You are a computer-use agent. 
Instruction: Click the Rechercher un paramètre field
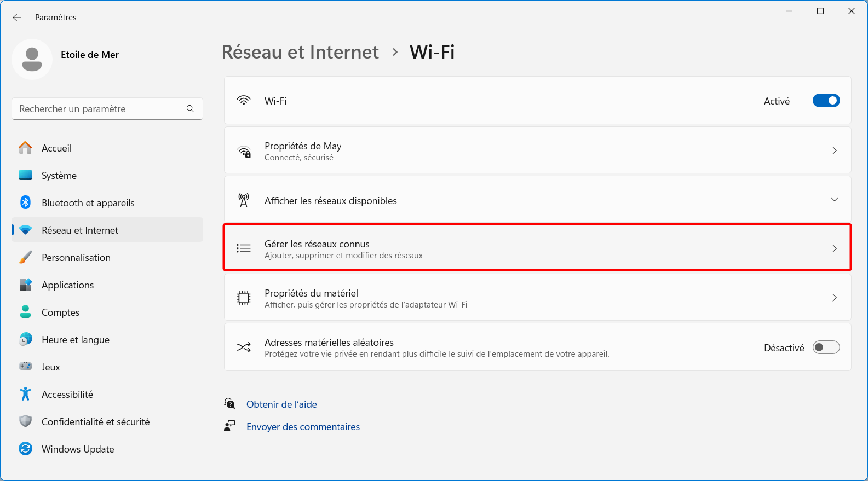click(107, 109)
